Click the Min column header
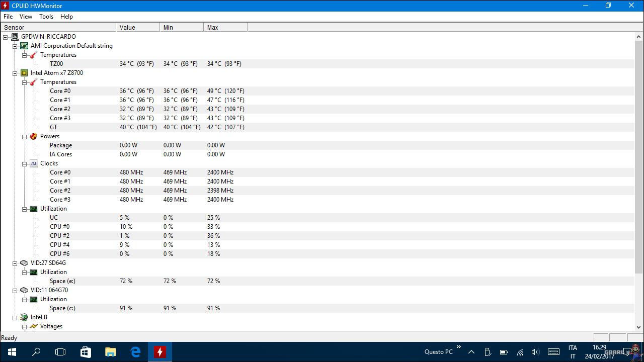Image resolution: width=644 pixels, height=362 pixels. click(182, 27)
